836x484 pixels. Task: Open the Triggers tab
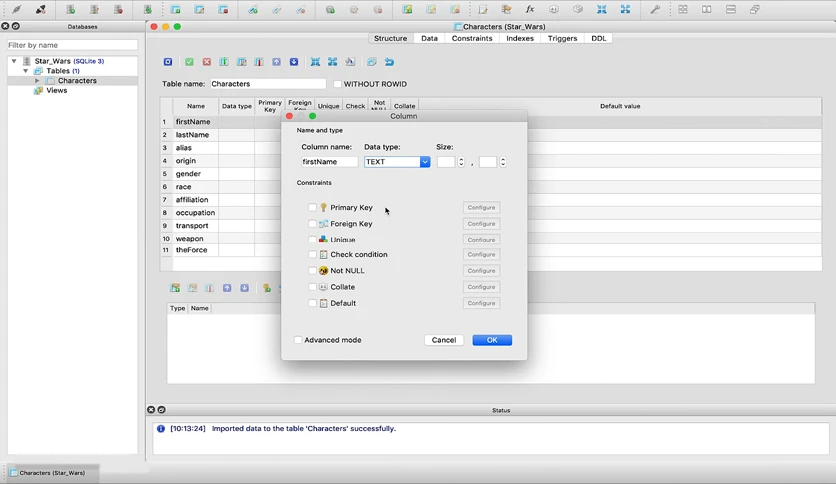pos(562,38)
